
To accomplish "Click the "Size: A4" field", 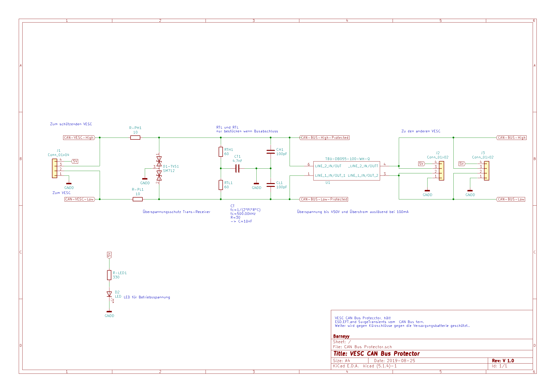I will click(341, 361).
